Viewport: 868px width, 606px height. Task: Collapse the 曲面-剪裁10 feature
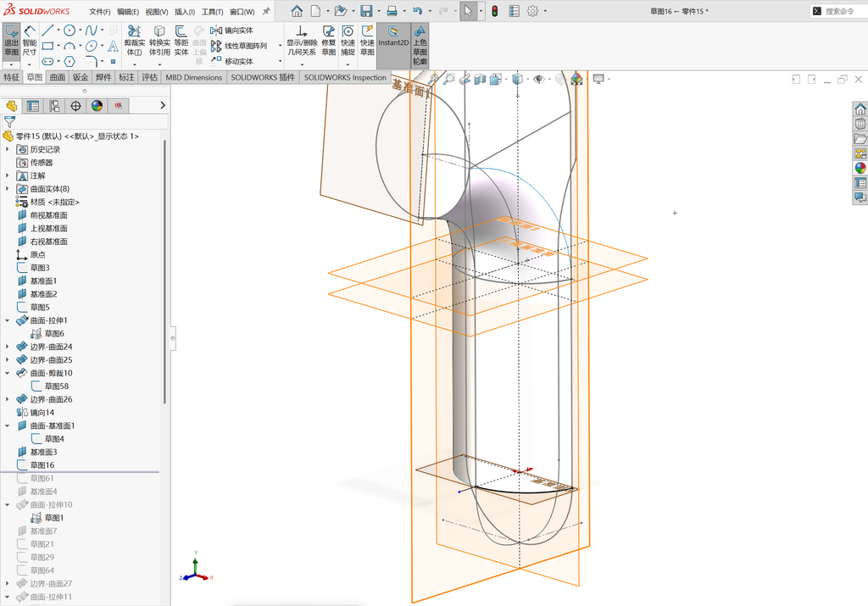(7, 373)
